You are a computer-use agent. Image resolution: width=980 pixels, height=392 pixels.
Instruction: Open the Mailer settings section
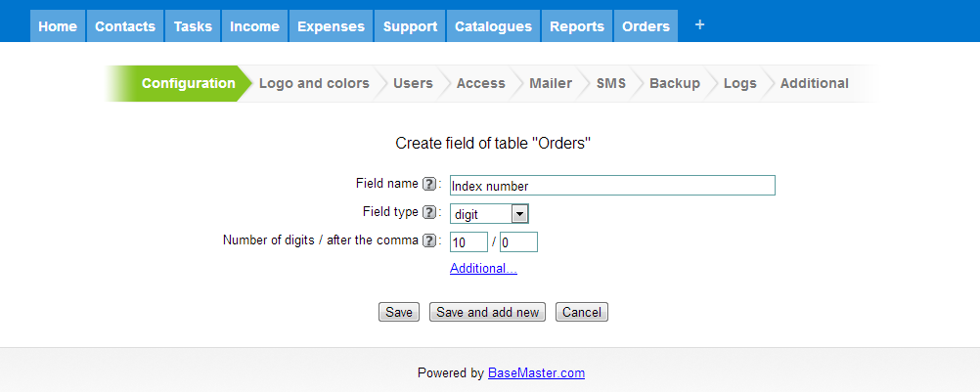(x=551, y=83)
